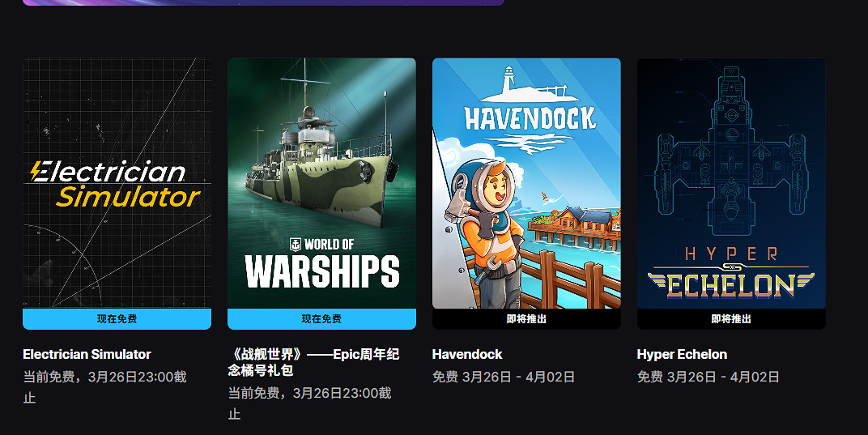This screenshot has height=435, width=868.
Task: Click the warships bundle 当前免费 deadline text
Action: pyautogui.click(x=309, y=403)
